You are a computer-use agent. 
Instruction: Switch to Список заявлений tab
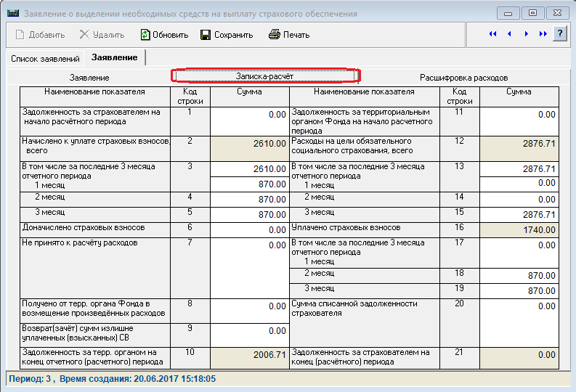coord(45,59)
